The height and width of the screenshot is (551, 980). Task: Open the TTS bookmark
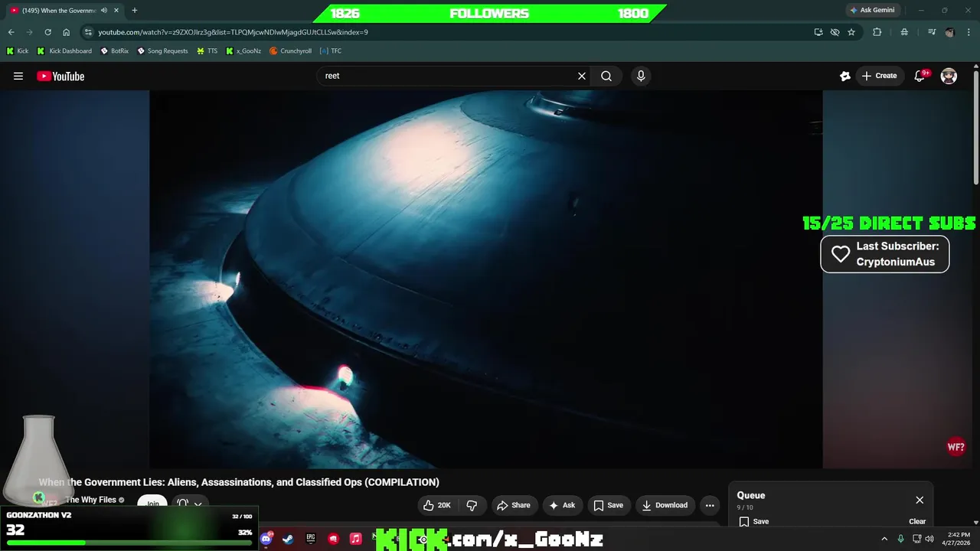[207, 51]
